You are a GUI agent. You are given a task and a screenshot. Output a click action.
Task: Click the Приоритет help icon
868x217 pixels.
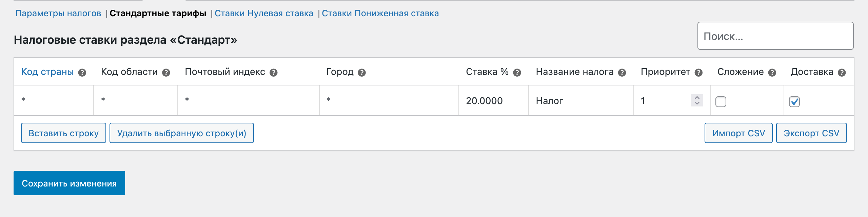(698, 73)
